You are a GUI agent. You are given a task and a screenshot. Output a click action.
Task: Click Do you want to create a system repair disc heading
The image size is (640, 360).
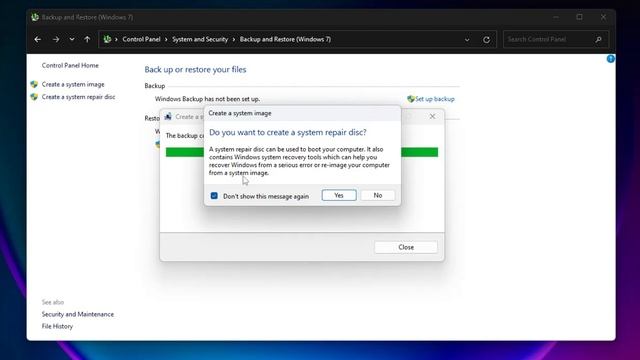[288, 132]
